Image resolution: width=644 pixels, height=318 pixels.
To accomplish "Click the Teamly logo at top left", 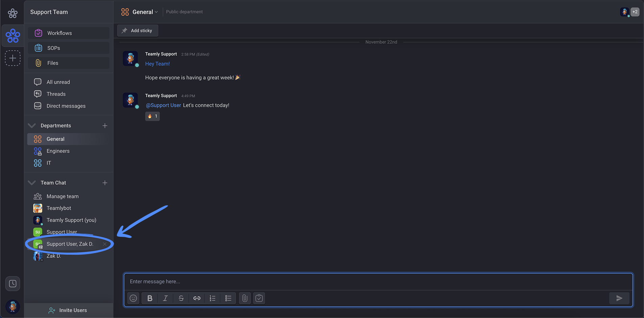I will coord(13,13).
